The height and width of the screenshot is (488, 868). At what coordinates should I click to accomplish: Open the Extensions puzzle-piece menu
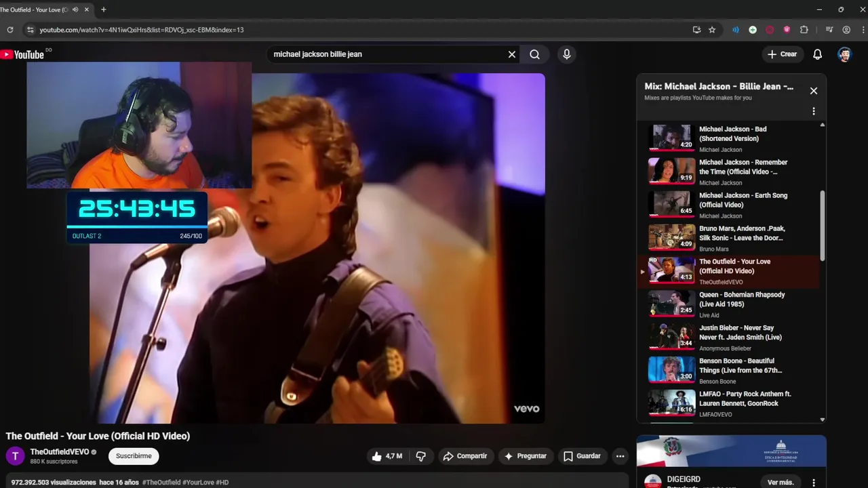(x=804, y=30)
